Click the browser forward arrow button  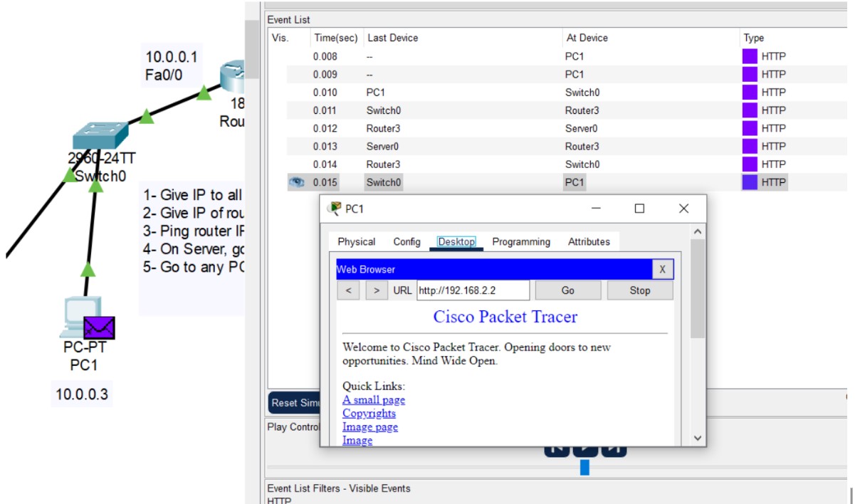coord(376,290)
